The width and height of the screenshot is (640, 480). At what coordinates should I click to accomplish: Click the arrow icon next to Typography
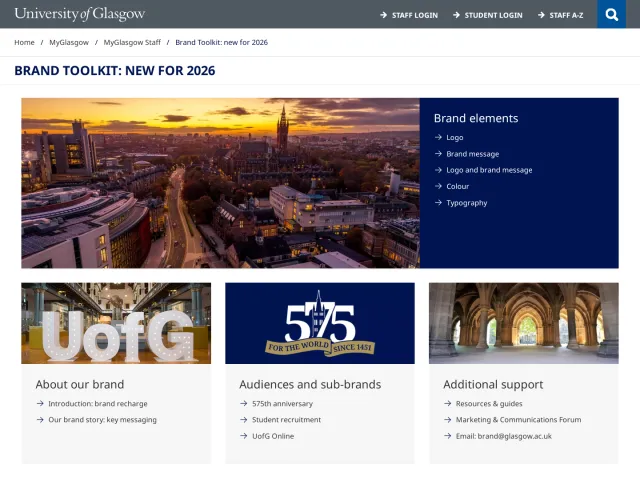tap(438, 202)
